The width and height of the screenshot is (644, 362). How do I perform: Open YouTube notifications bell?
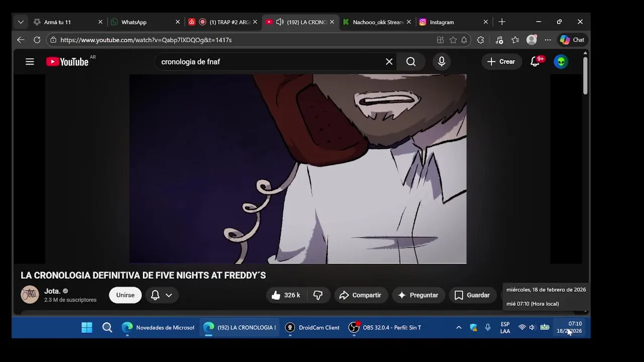point(535,62)
